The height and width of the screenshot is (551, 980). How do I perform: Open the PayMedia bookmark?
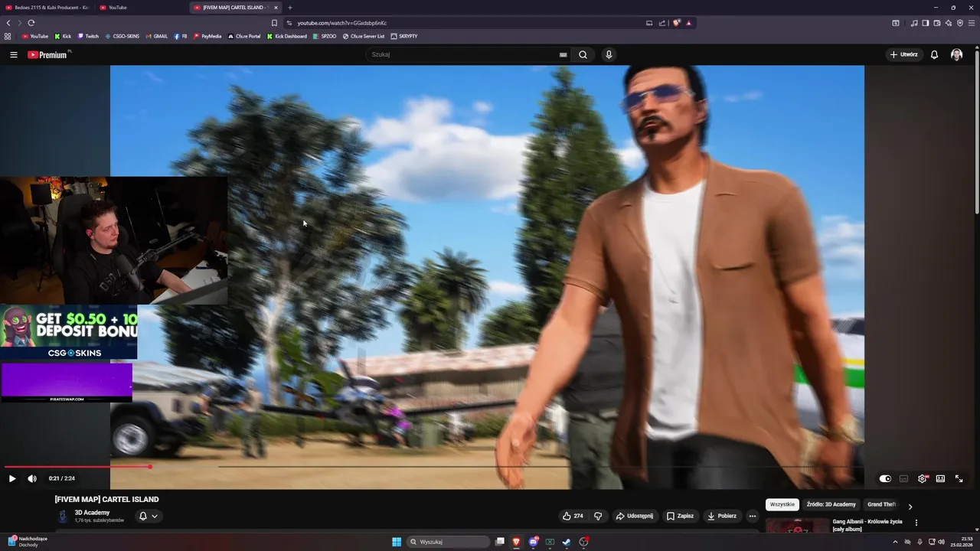tap(207, 36)
